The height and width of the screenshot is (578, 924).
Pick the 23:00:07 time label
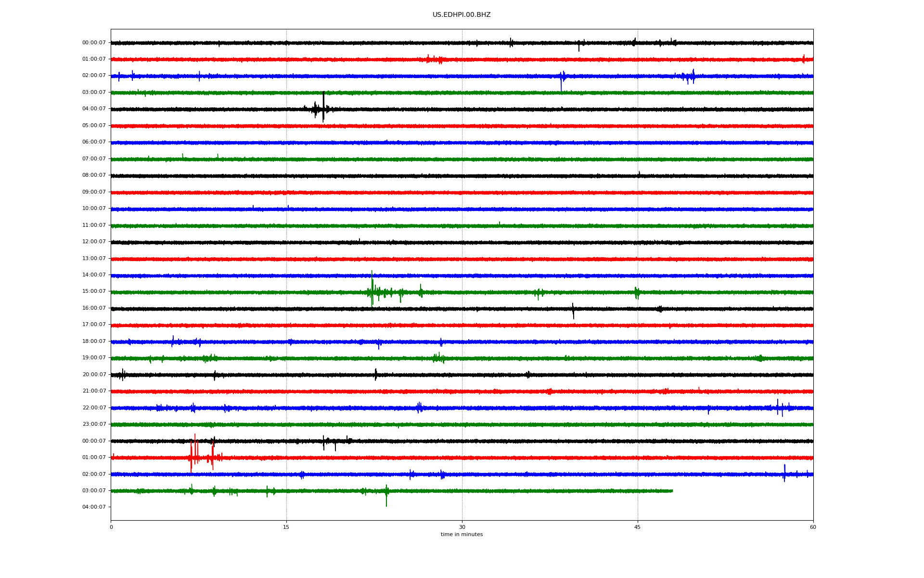[x=94, y=424]
